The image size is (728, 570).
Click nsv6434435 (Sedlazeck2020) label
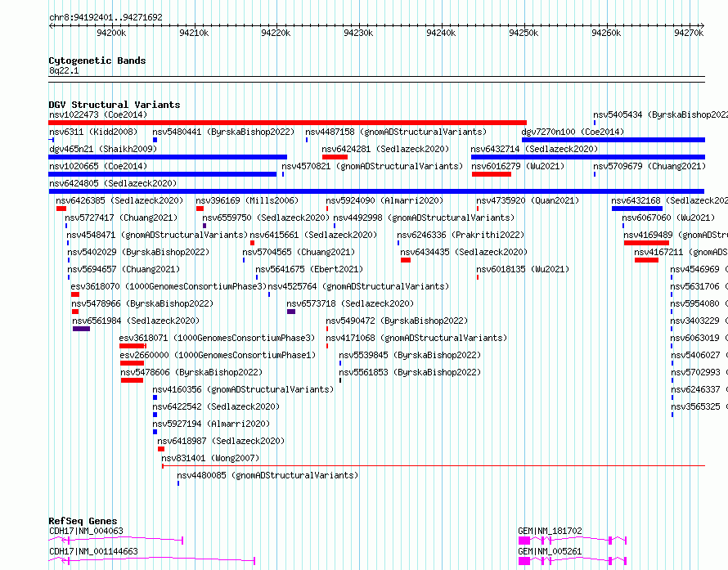click(x=464, y=252)
